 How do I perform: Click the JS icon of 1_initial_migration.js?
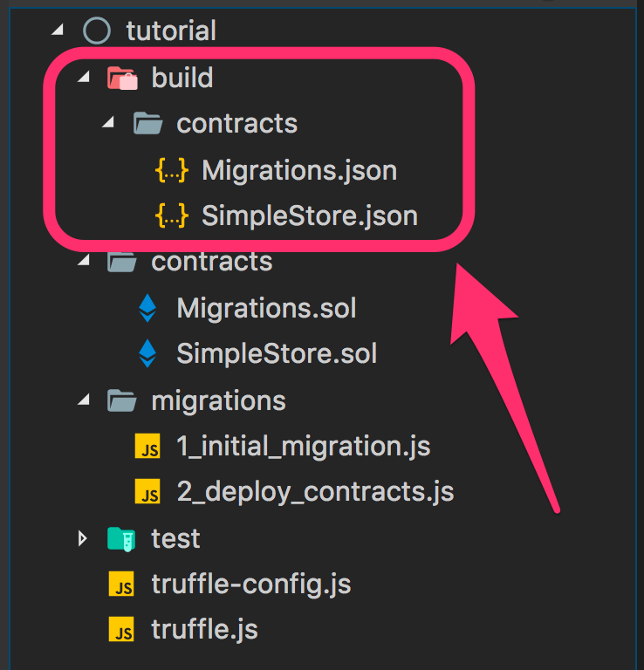tap(147, 446)
